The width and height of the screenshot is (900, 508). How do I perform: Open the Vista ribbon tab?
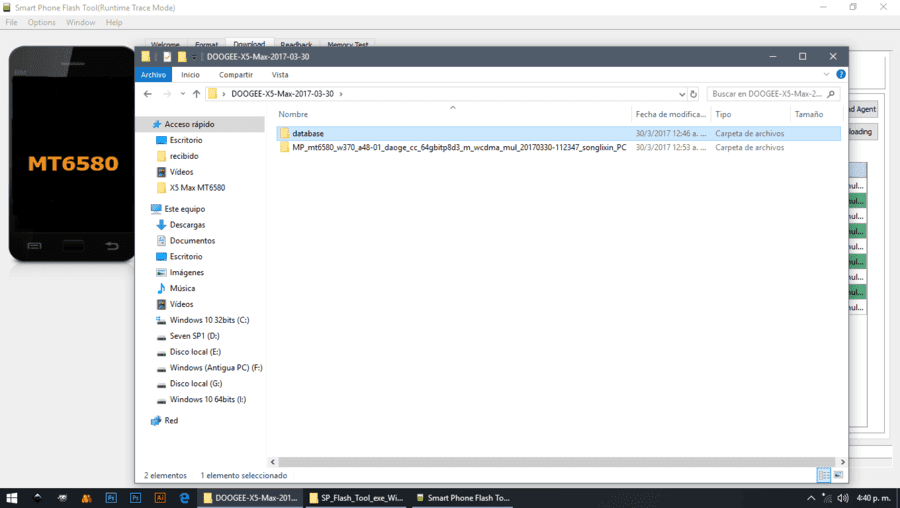280,75
